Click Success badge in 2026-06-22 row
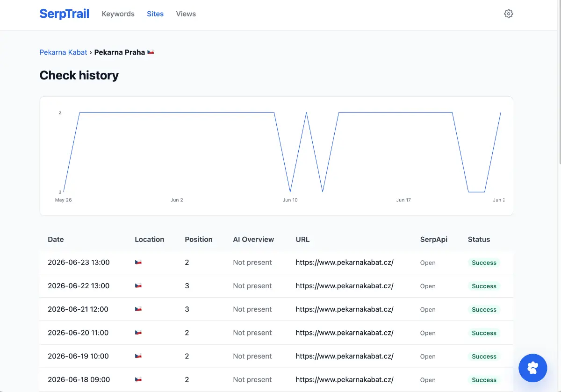Viewport: 561px width, 392px height. 484,286
